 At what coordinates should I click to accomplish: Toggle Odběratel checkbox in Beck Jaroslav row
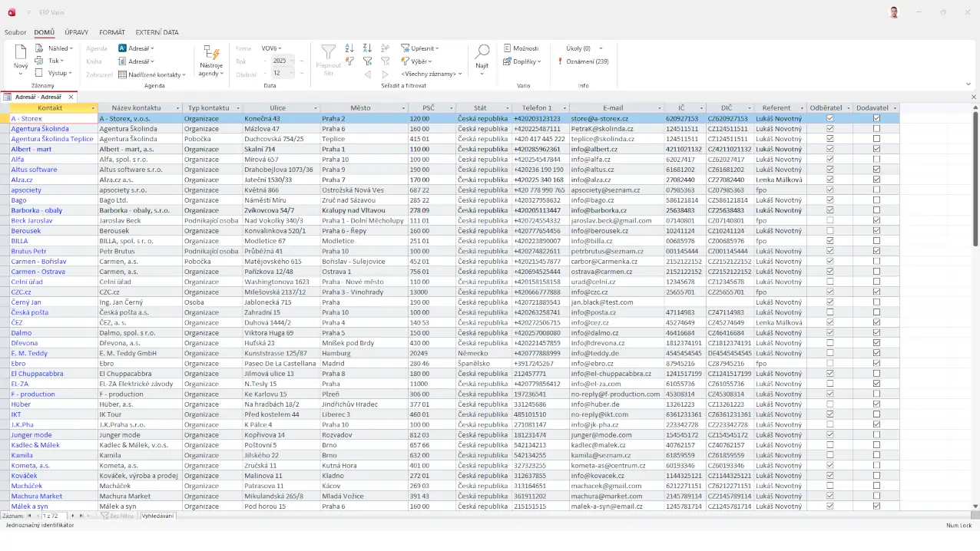[829, 220]
